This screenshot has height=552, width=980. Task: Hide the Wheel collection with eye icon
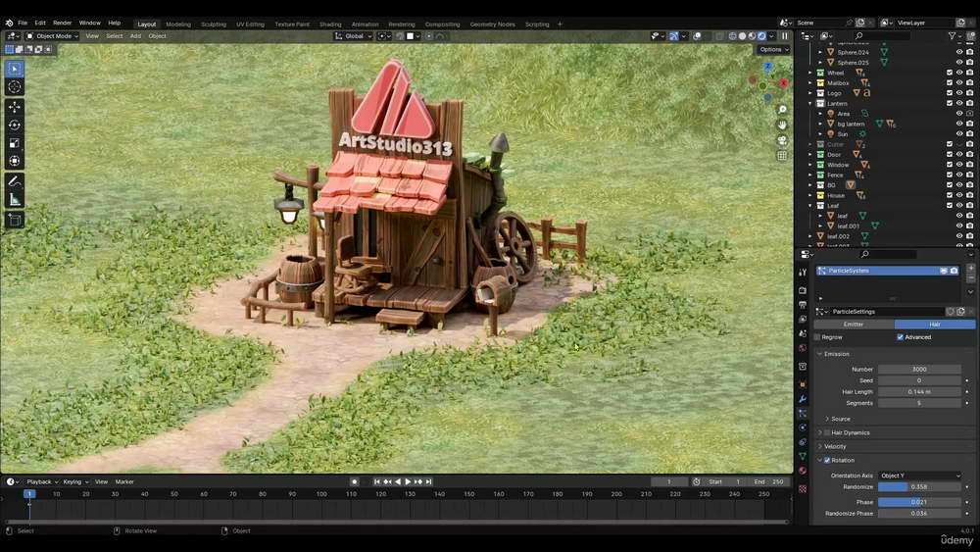(x=959, y=73)
